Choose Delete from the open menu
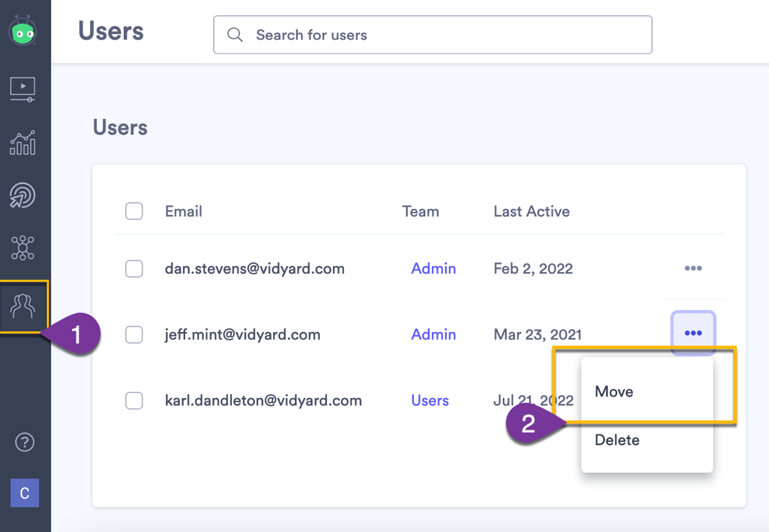Screen dimensions: 769x532 click(617, 440)
